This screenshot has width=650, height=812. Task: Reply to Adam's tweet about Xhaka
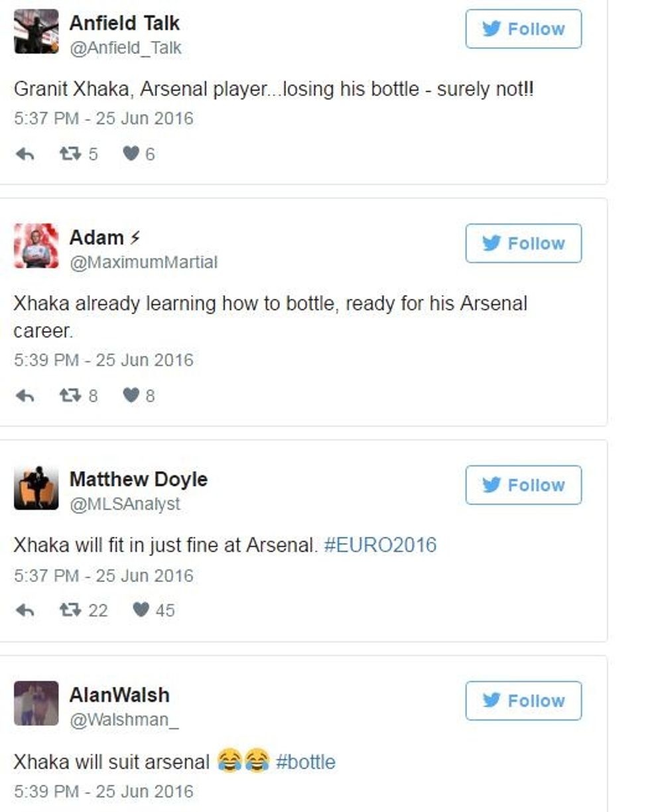tap(25, 396)
